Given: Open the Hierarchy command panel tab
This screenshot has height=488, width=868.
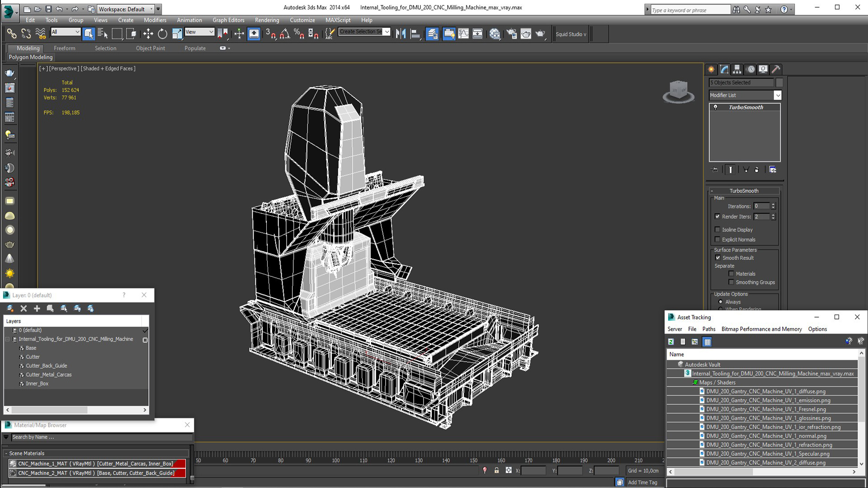Looking at the screenshot, I should pyautogui.click(x=737, y=69).
